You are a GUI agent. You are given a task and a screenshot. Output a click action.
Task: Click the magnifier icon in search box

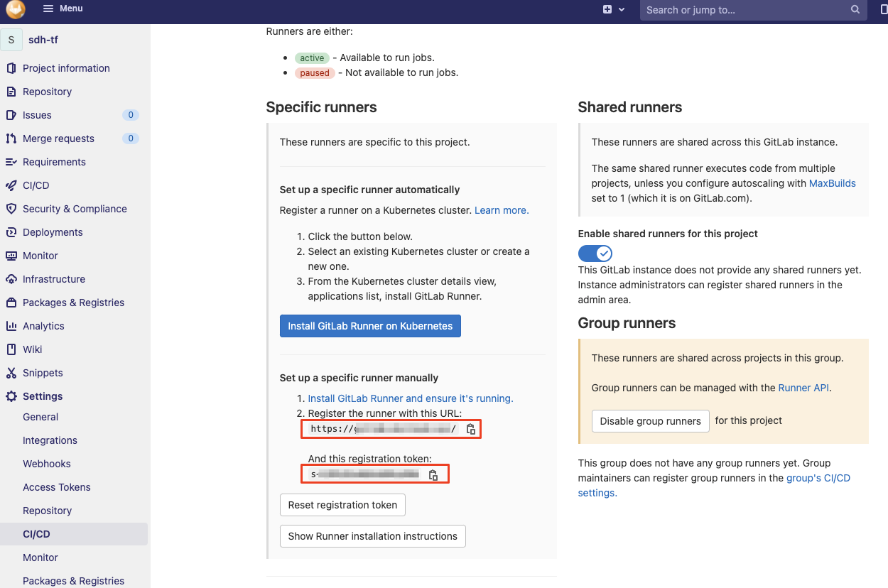click(x=855, y=10)
